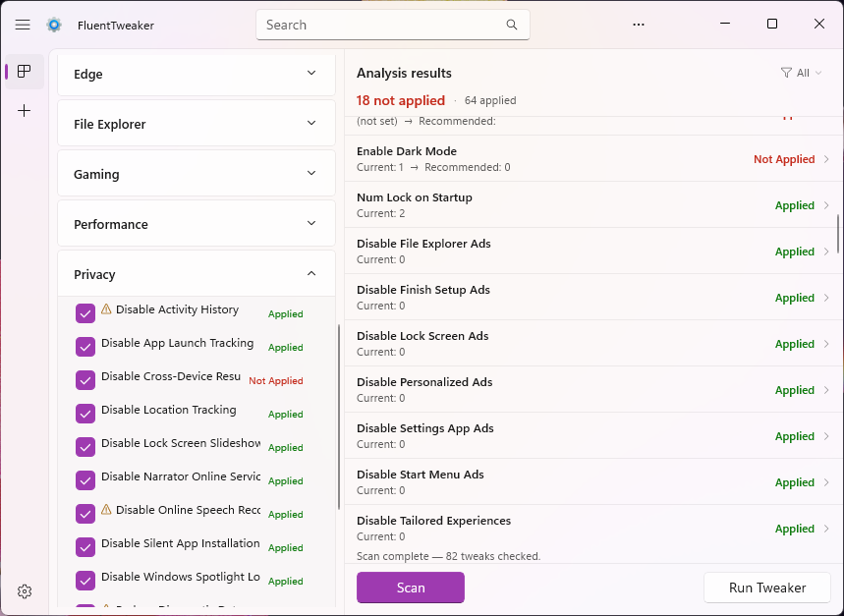
Task: Toggle Disable Windows Spotlight checkbox
Action: coord(85,581)
